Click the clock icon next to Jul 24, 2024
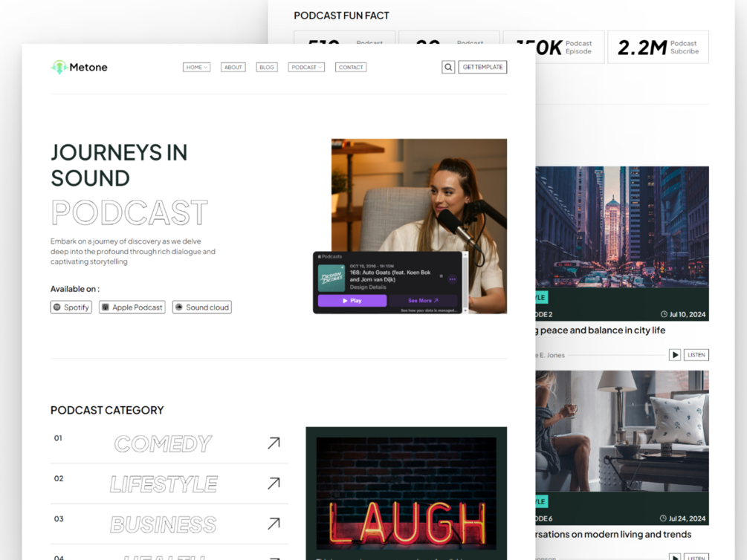 tap(663, 518)
